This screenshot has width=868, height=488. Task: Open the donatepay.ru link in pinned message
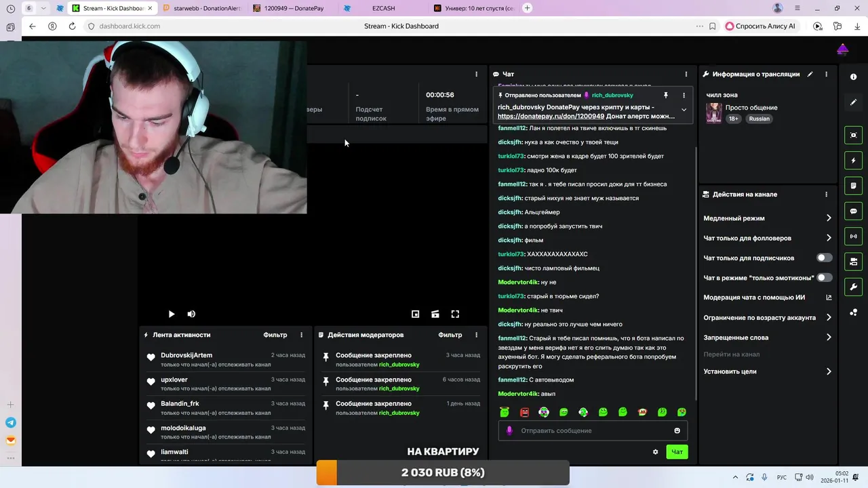click(551, 117)
